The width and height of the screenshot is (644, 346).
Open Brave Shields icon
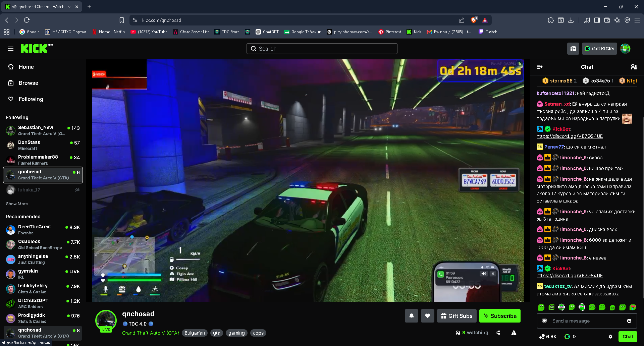[x=474, y=20]
